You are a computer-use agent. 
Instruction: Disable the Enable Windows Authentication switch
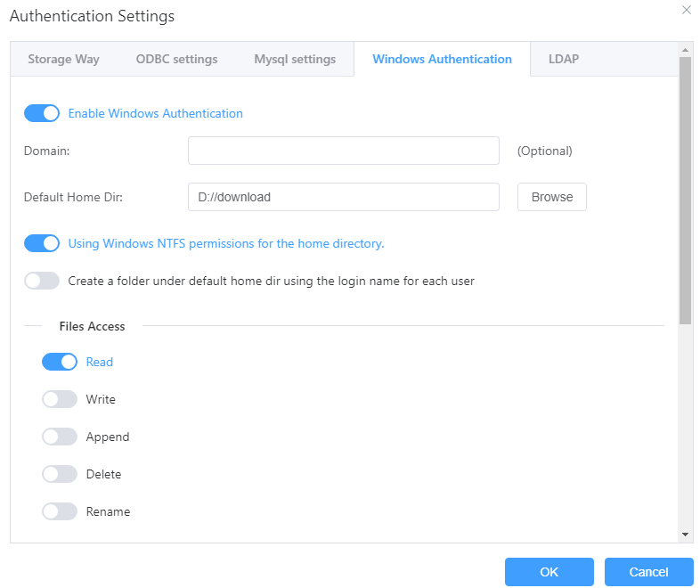[x=42, y=113]
